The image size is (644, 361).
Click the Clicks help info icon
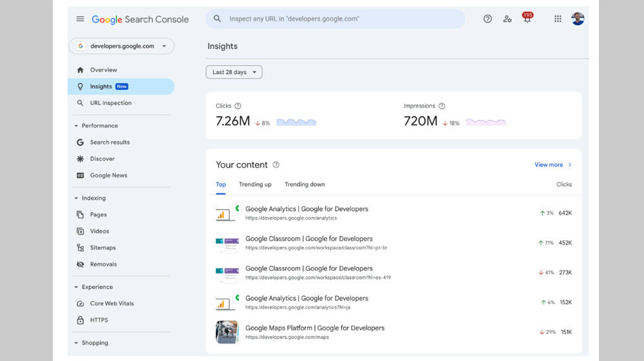click(x=238, y=106)
